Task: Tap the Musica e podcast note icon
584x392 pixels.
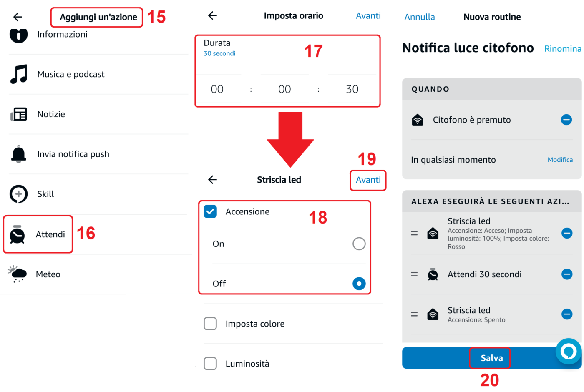Action: (19, 74)
